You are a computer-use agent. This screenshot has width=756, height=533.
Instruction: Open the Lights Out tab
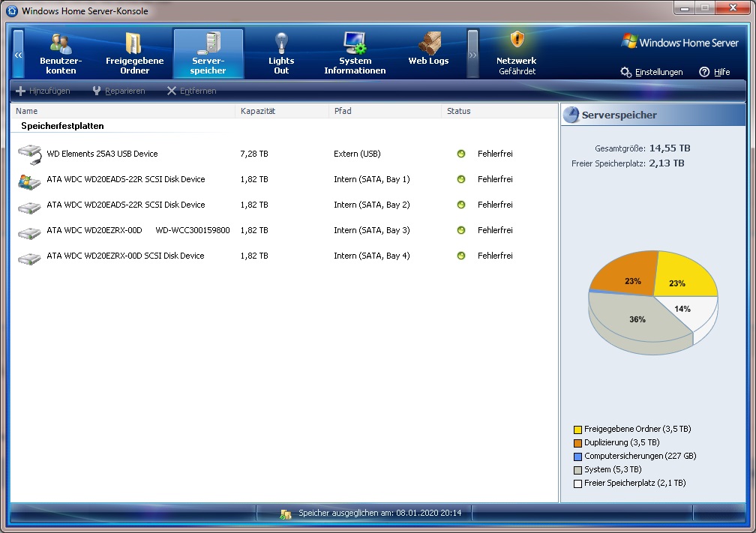tap(281, 53)
